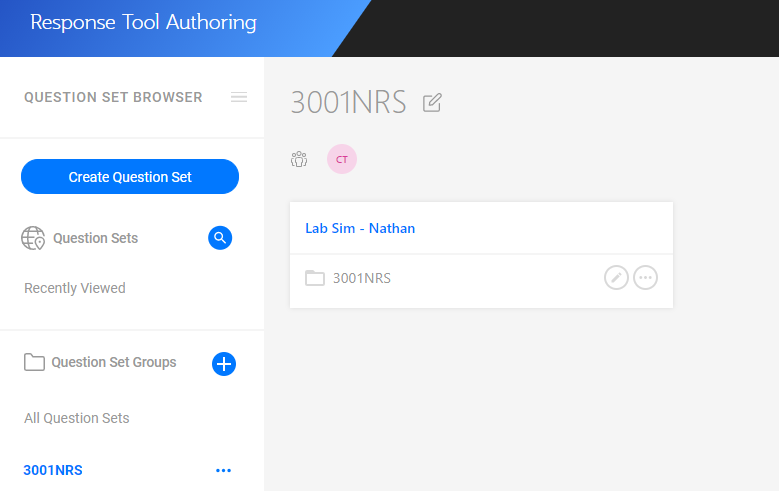Screen dimensions: 779x491
Task: Click the Create Question Set button
Action: [130, 177]
